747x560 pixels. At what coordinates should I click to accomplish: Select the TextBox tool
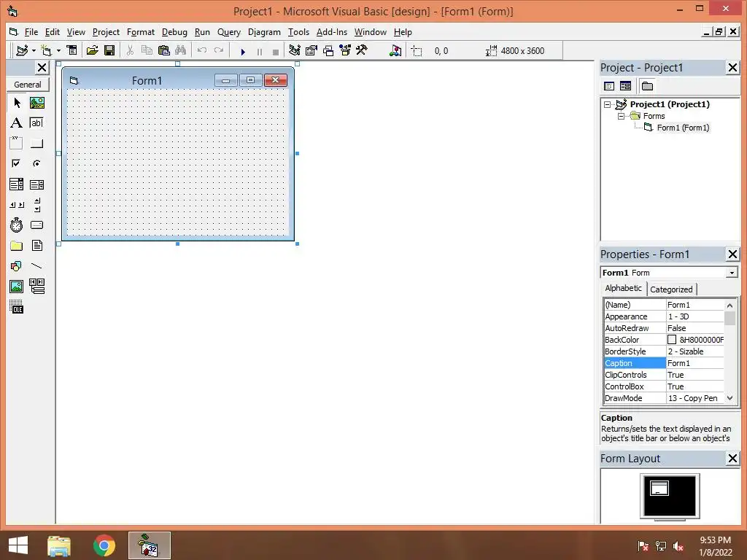point(36,122)
